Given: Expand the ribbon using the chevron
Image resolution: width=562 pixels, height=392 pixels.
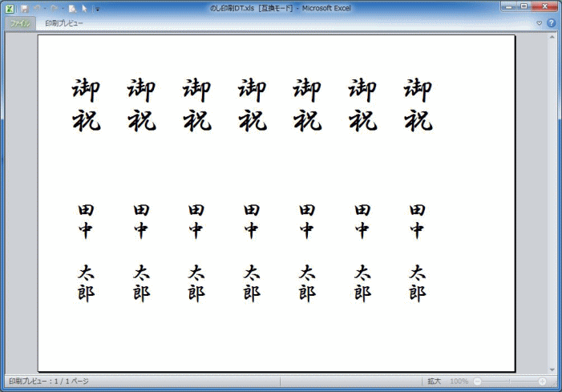Looking at the screenshot, I should tap(540, 23).
